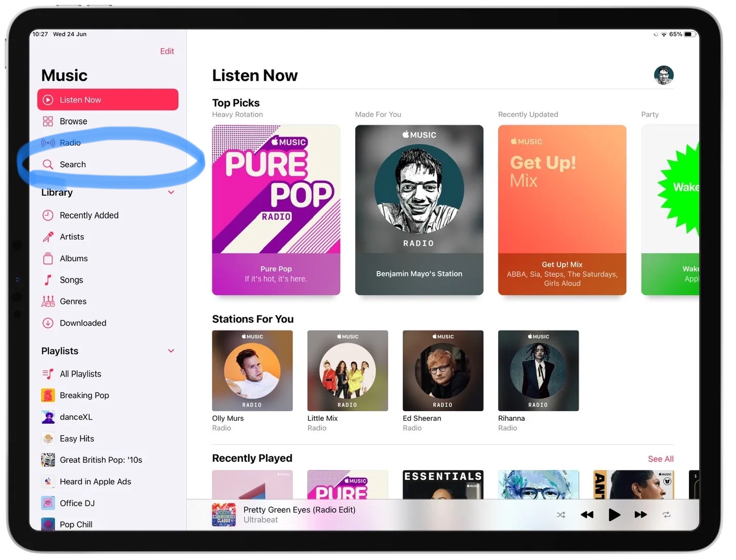Click the Heard in Apple Ads artwork
Screen dimensions: 736x560
coord(48,482)
